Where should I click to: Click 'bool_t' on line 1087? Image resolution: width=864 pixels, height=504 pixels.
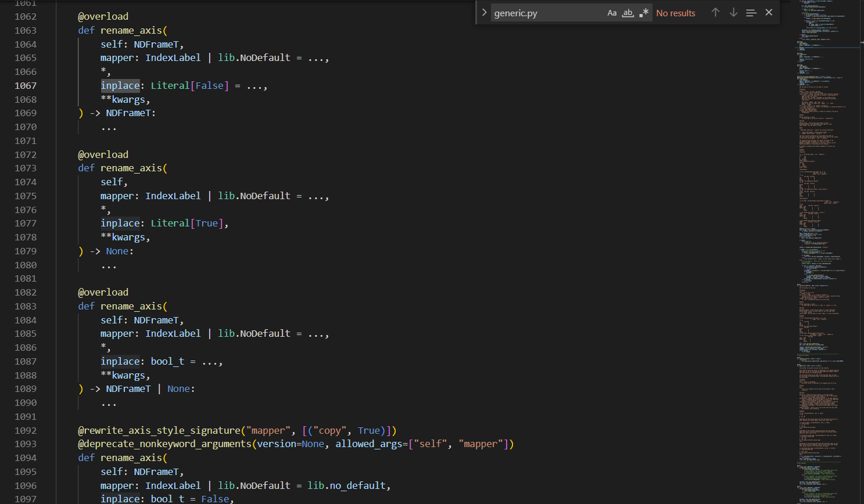pos(167,361)
